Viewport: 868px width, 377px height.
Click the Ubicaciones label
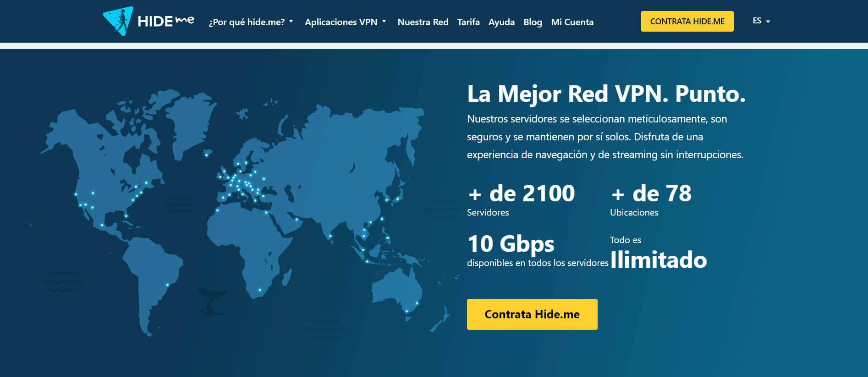click(634, 212)
